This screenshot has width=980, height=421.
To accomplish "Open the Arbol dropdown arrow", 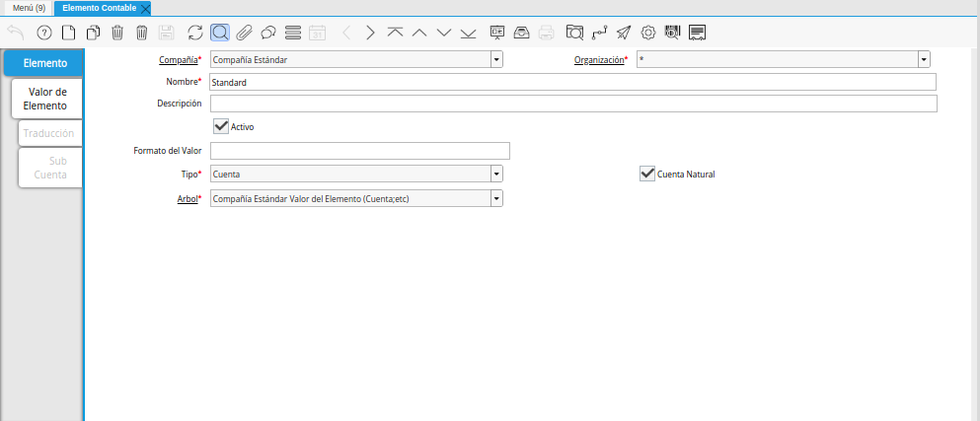I will (496, 198).
